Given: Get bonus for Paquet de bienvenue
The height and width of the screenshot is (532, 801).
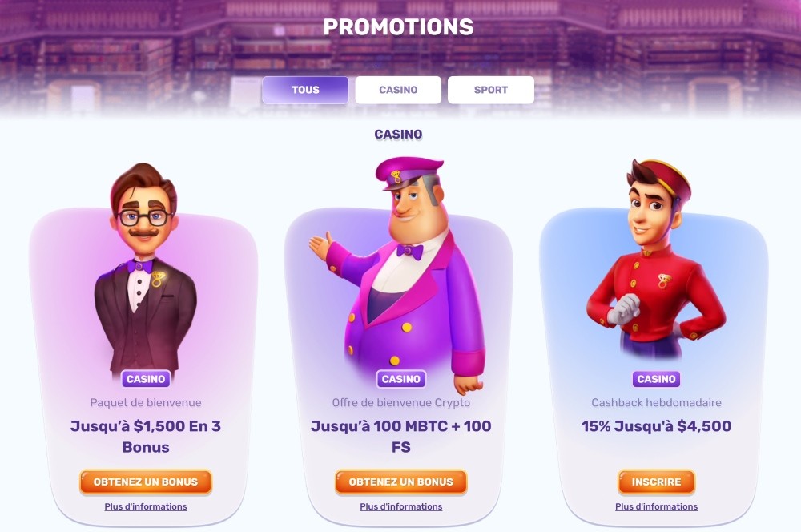Looking at the screenshot, I should [x=146, y=482].
